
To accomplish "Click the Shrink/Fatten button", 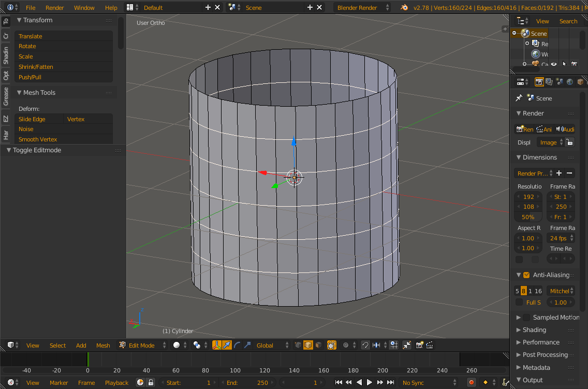I will [64, 67].
